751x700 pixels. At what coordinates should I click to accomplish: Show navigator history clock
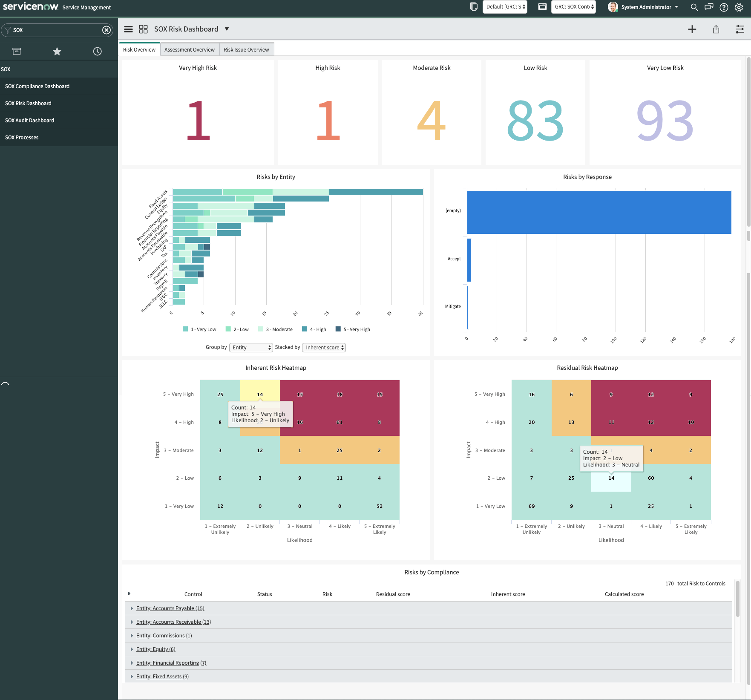click(98, 52)
